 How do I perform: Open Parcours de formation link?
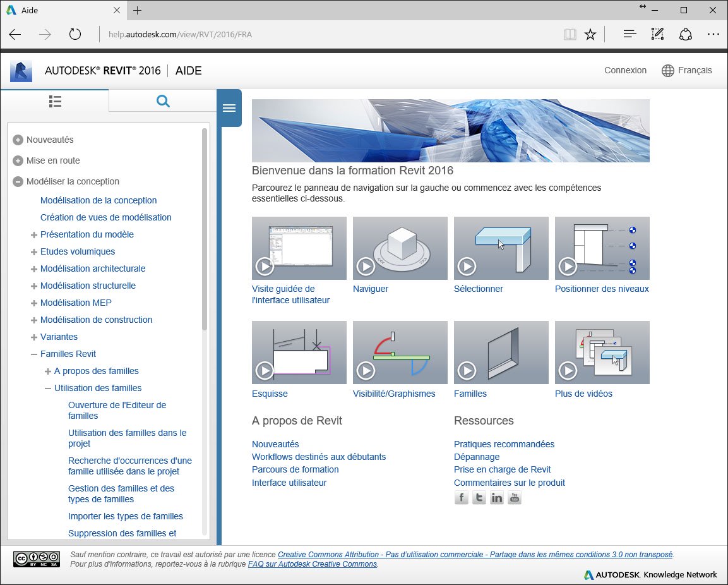click(295, 469)
